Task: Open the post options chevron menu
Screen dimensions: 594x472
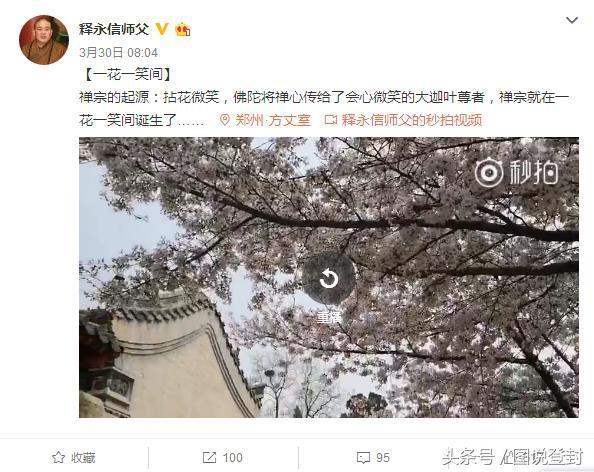Action: pos(571,20)
